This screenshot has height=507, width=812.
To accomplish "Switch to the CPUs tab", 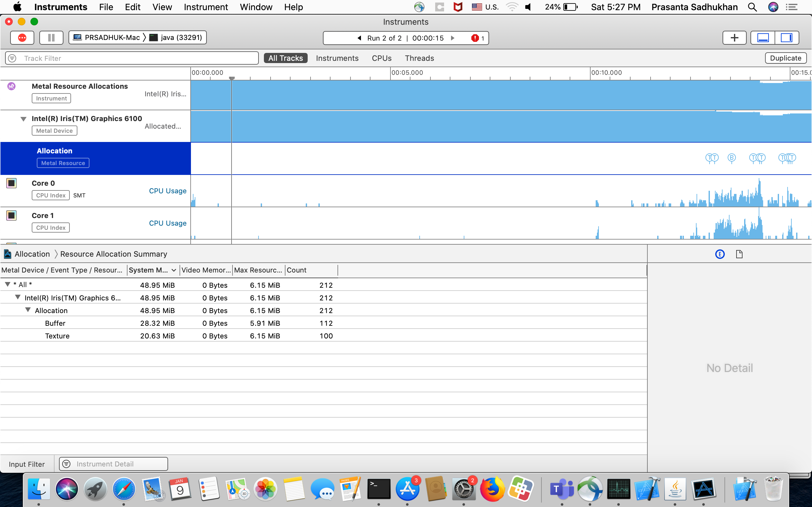I will pyautogui.click(x=382, y=58).
